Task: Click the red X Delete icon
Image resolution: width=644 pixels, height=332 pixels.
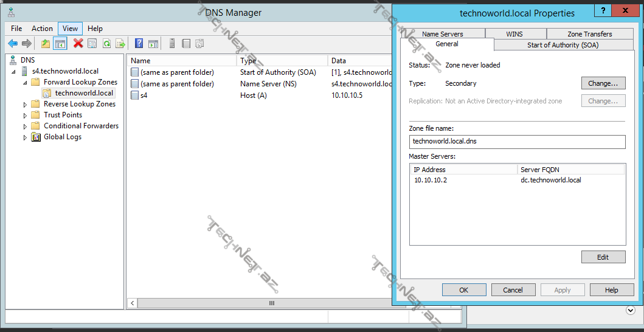Action: [x=78, y=43]
